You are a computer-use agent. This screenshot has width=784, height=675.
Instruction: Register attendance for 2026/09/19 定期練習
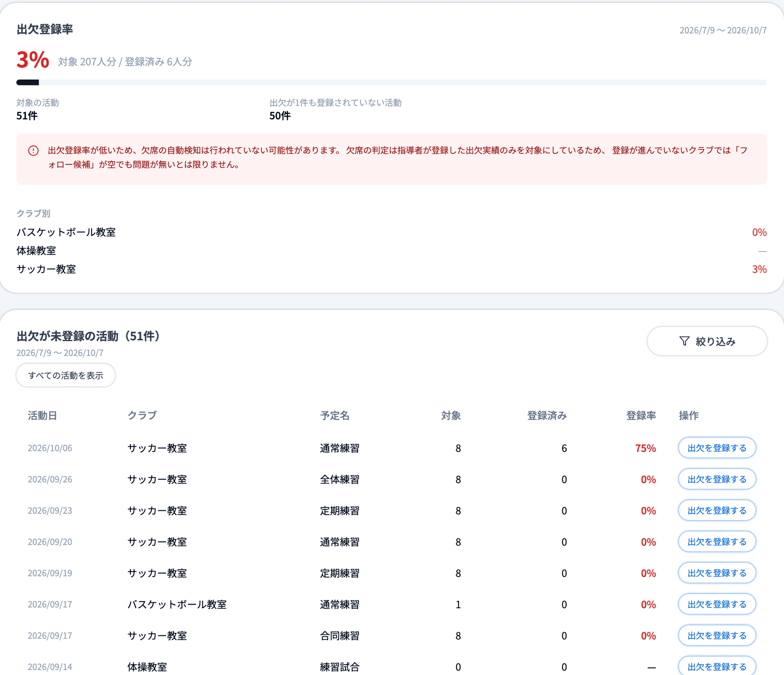(x=717, y=573)
